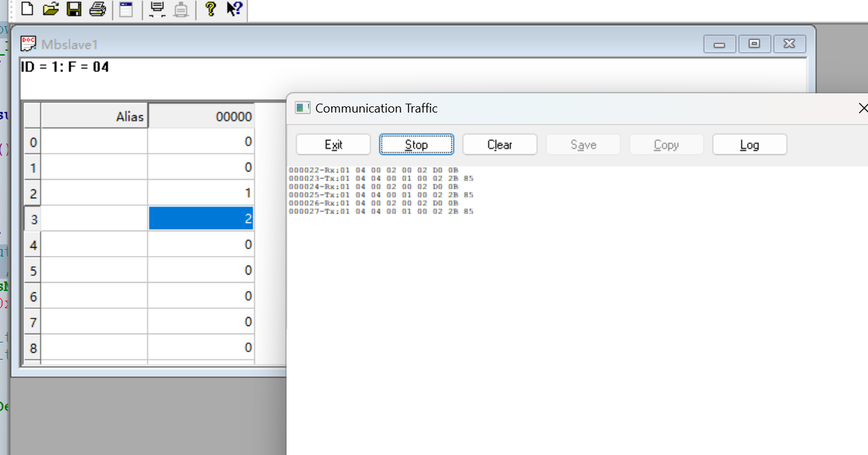Screen dimensions: 868x455
Task: Select highlighted value cell in row 3
Action: point(202,219)
